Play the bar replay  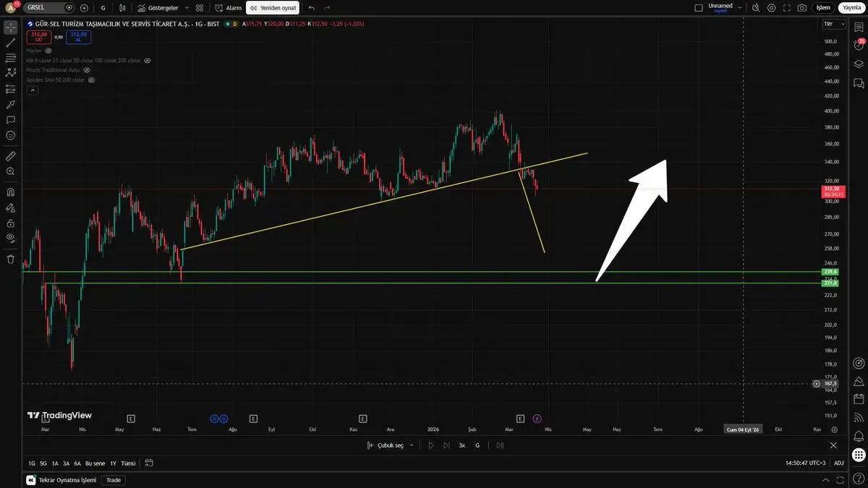pos(431,445)
